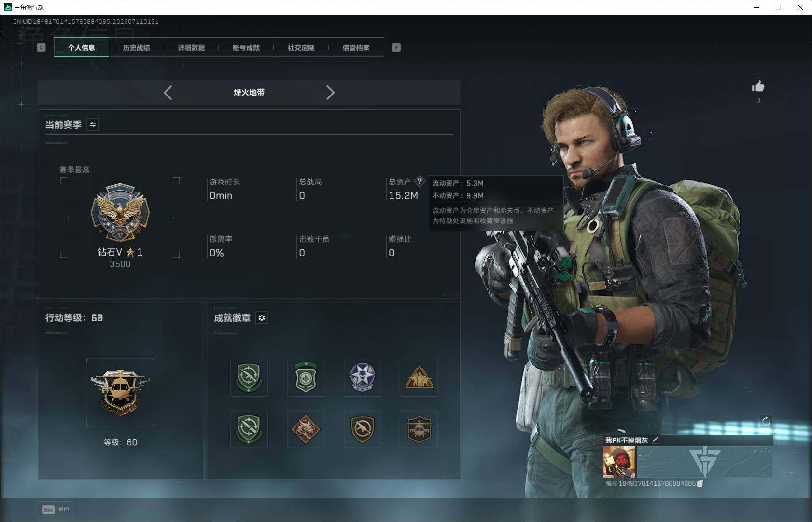Go to previous game mode with left chevron
The image size is (812, 522).
(x=168, y=93)
